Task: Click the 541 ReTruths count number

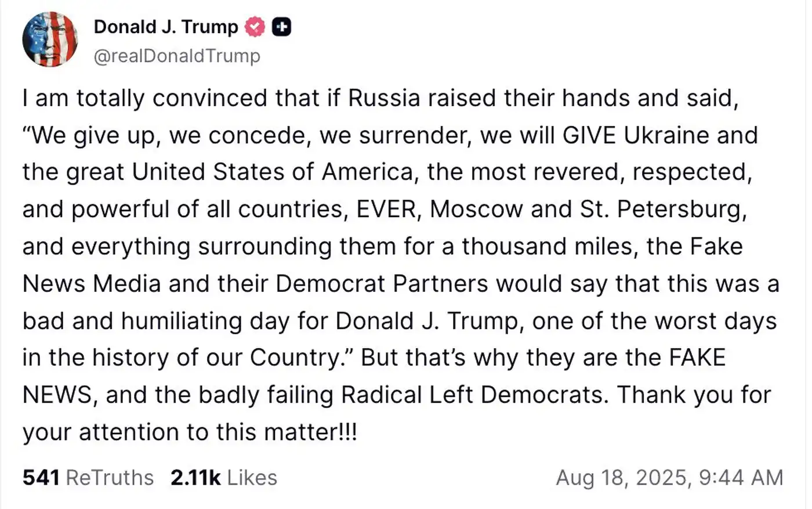Action: (x=41, y=478)
